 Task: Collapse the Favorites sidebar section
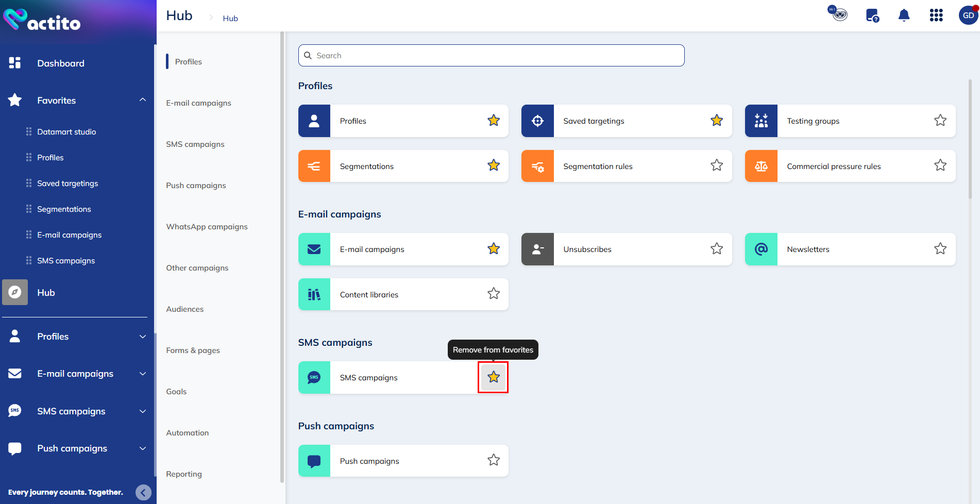click(x=143, y=100)
